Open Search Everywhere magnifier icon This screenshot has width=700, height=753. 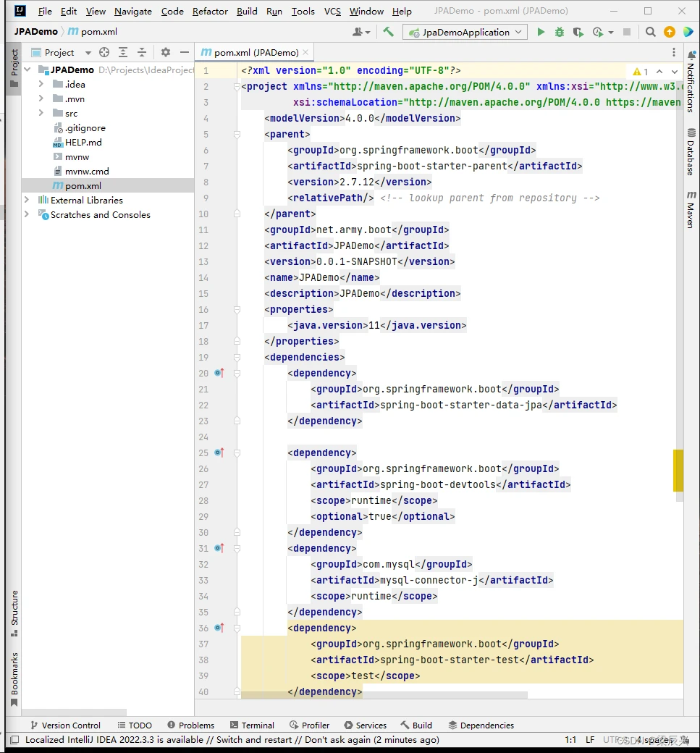(x=651, y=32)
